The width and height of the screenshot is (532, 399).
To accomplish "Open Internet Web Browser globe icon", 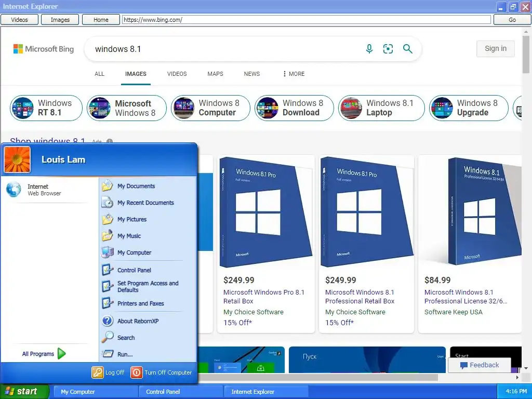I will click(14, 190).
